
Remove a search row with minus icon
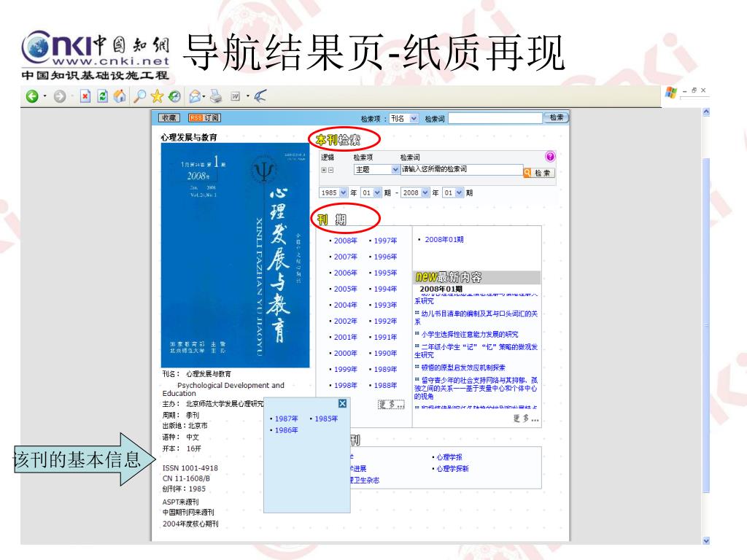(330, 170)
